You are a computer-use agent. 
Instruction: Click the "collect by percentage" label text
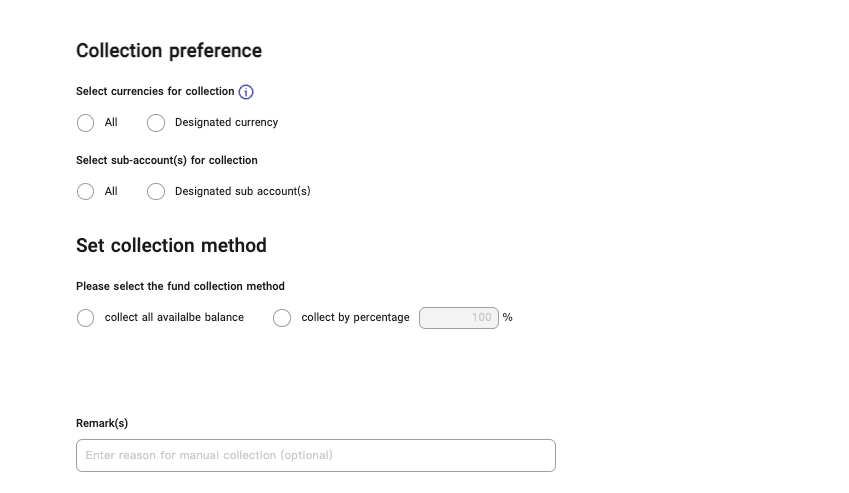point(355,318)
